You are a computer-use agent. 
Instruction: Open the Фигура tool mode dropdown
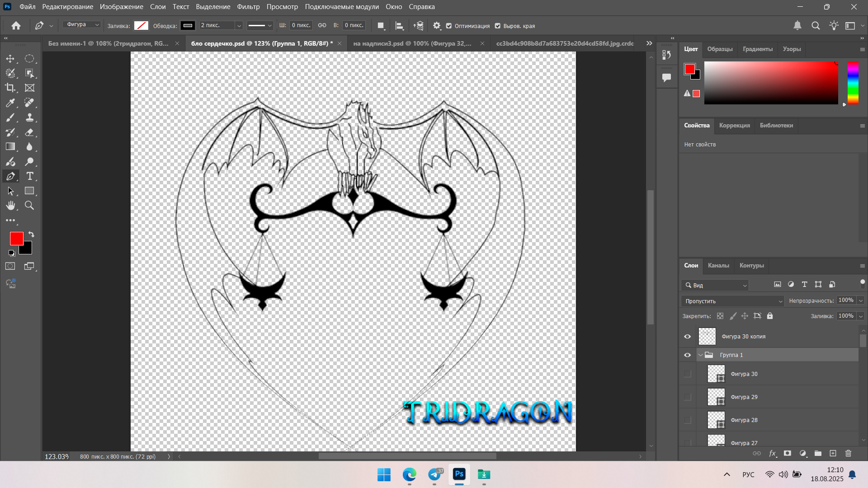coord(82,25)
